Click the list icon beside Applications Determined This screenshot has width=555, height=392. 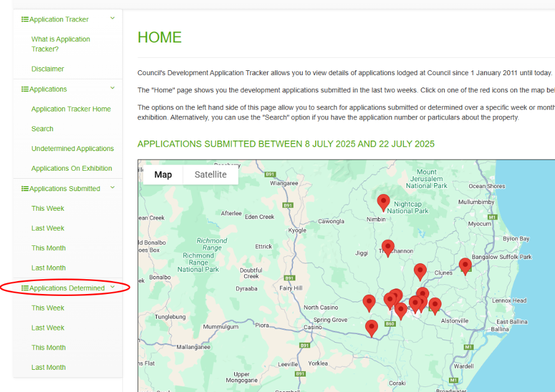(25, 288)
